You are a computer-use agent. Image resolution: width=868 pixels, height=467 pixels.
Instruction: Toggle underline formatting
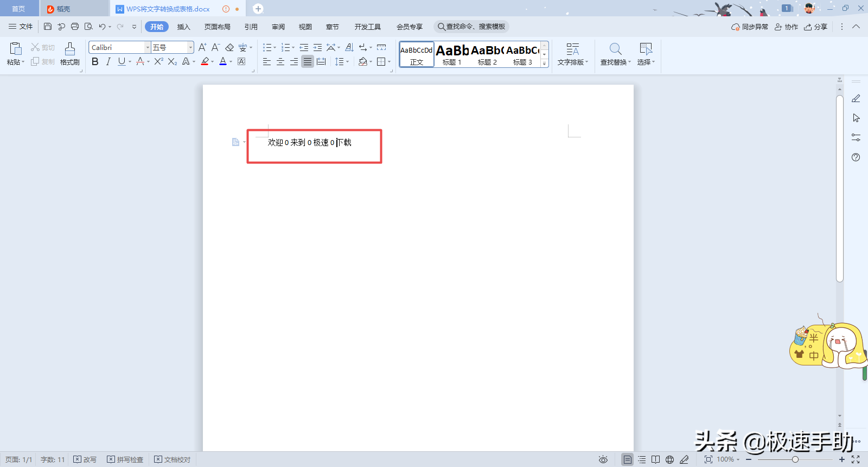pos(122,61)
